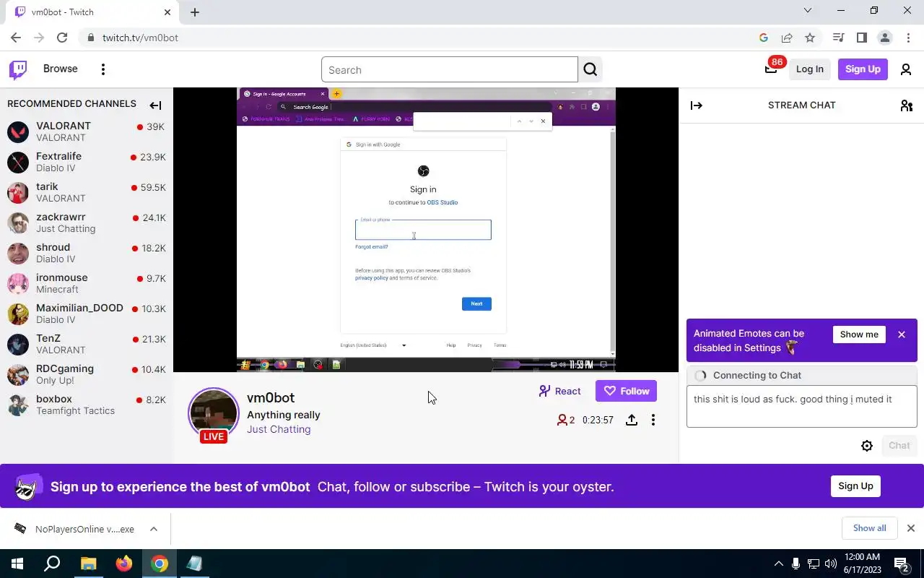924x578 pixels.
Task: Reload the Twitch page
Action: coord(62,38)
